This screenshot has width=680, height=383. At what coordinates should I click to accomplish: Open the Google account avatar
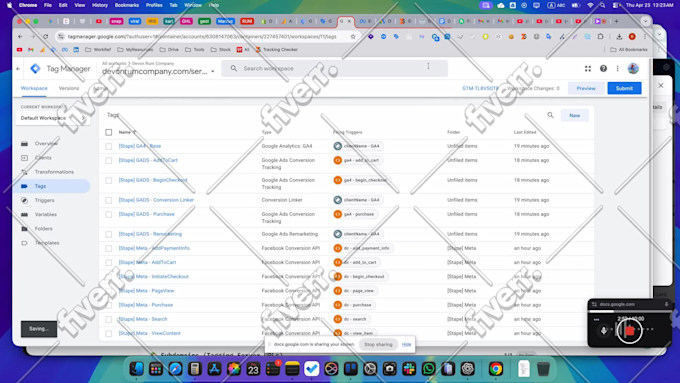(x=633, y=69)
